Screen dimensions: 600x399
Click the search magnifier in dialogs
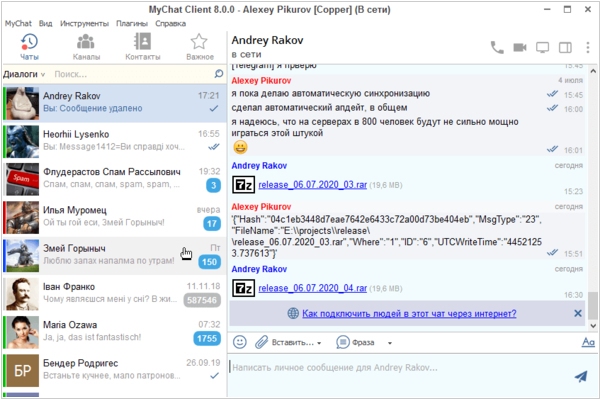[218, 73]
